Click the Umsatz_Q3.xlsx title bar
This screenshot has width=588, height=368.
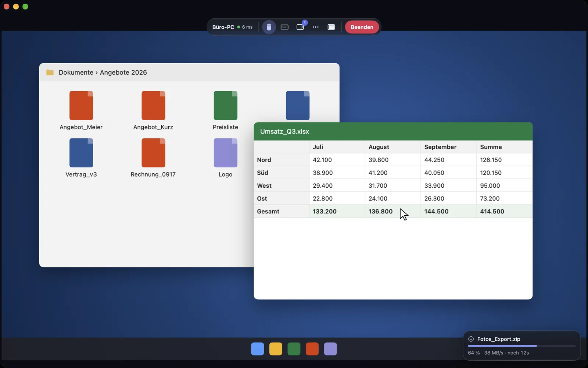tap(393, 131)
